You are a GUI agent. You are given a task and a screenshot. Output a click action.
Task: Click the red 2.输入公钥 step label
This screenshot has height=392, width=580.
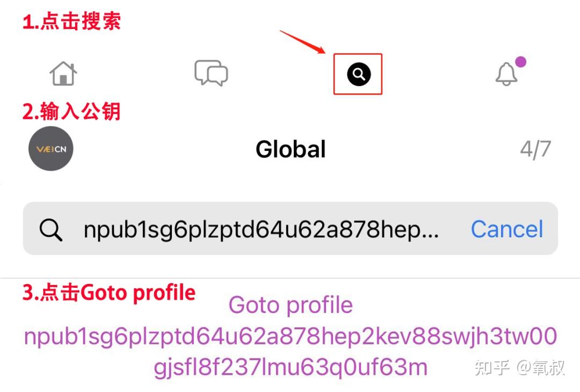coord(71,111)
